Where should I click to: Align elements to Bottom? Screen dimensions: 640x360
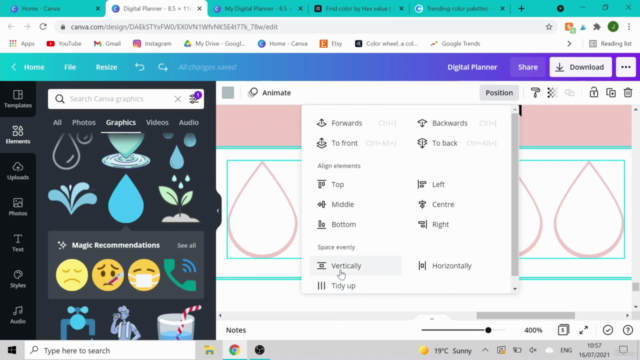356,224
